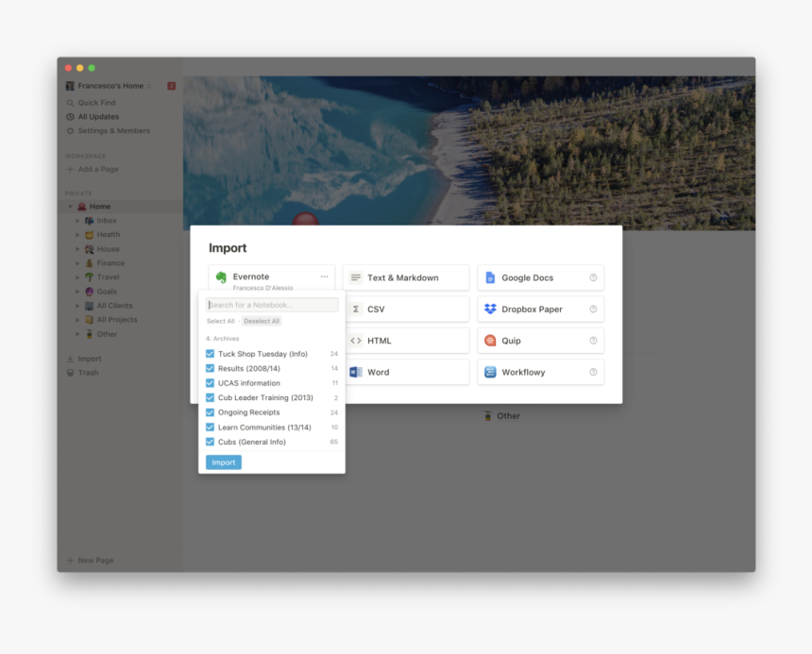Expand the Goals page in sidebar
Screen dimensions: 812x654
(77, 292)
